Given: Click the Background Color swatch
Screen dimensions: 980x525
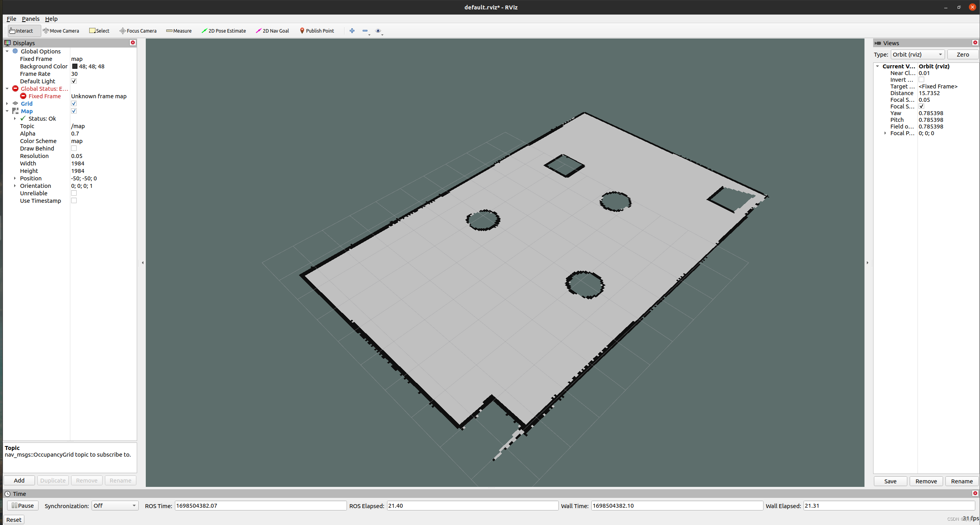Looking at the screenshot, I should pos(75,66).
